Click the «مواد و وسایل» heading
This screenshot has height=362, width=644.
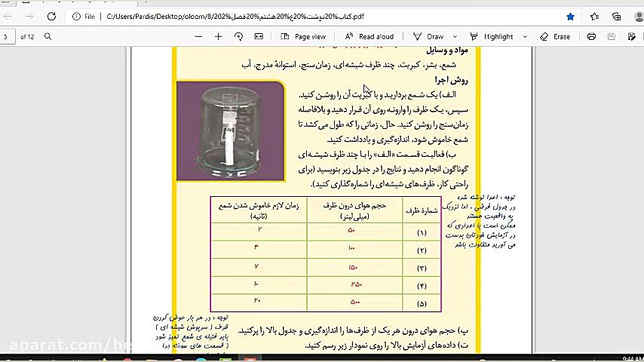coord(447,50)
